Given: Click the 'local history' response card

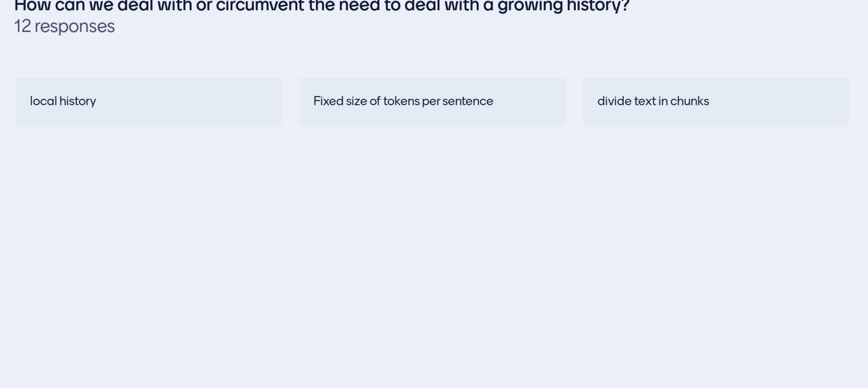Looking at the screenshot, I should tap(148, 102).
